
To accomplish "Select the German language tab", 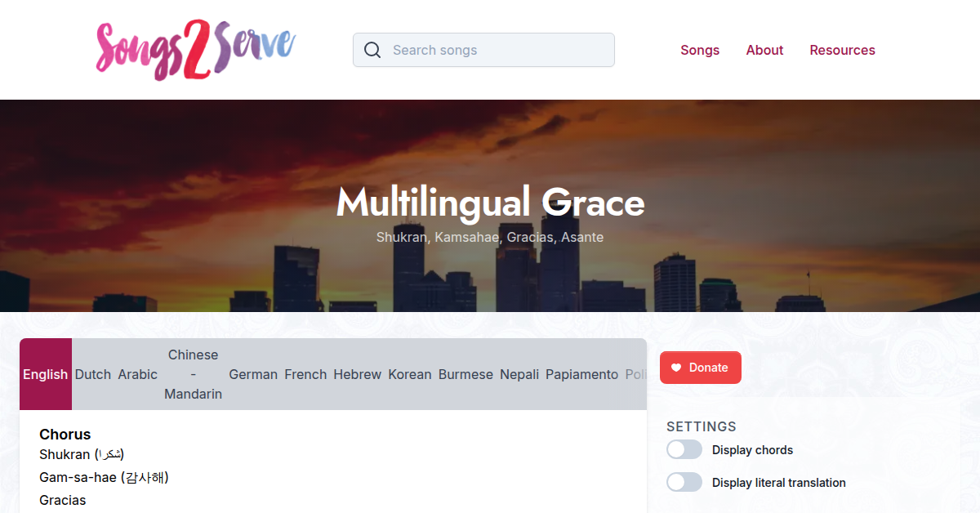I will click(253, 374).
